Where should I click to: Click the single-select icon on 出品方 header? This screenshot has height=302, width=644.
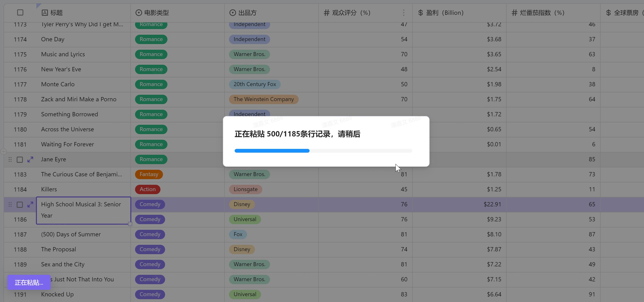[233, 12]
